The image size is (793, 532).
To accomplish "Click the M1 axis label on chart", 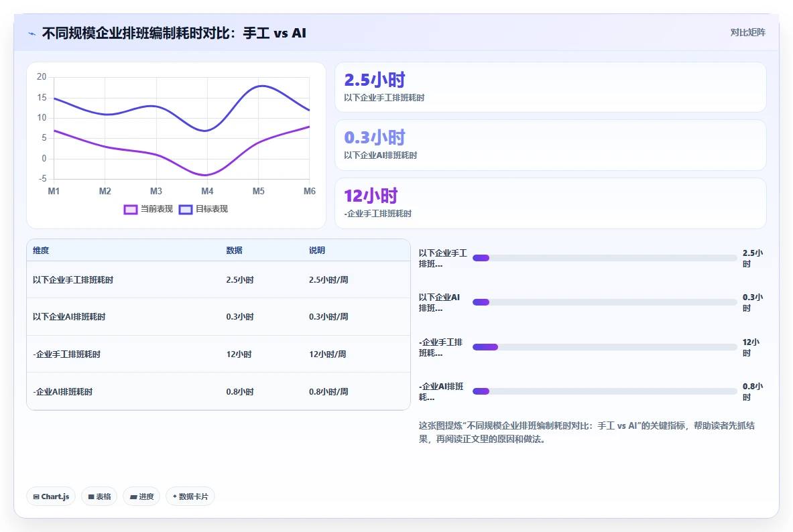I will coord(54,191).
